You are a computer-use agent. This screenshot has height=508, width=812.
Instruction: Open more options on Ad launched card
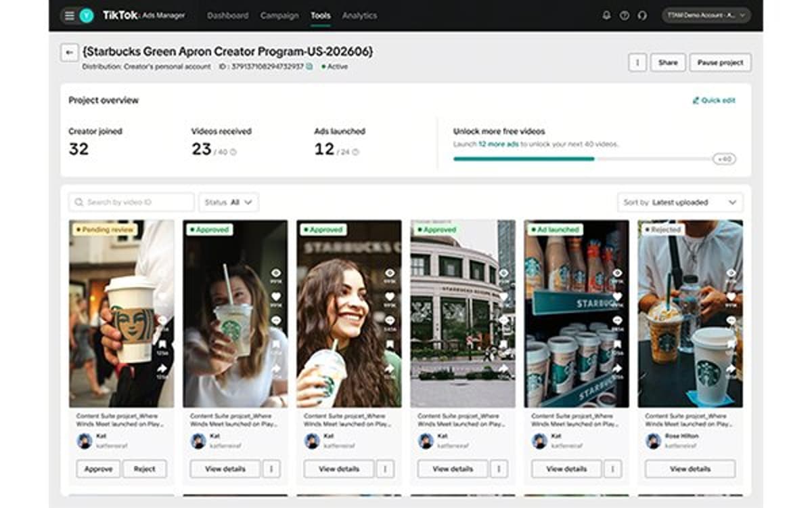pos(612,469)
